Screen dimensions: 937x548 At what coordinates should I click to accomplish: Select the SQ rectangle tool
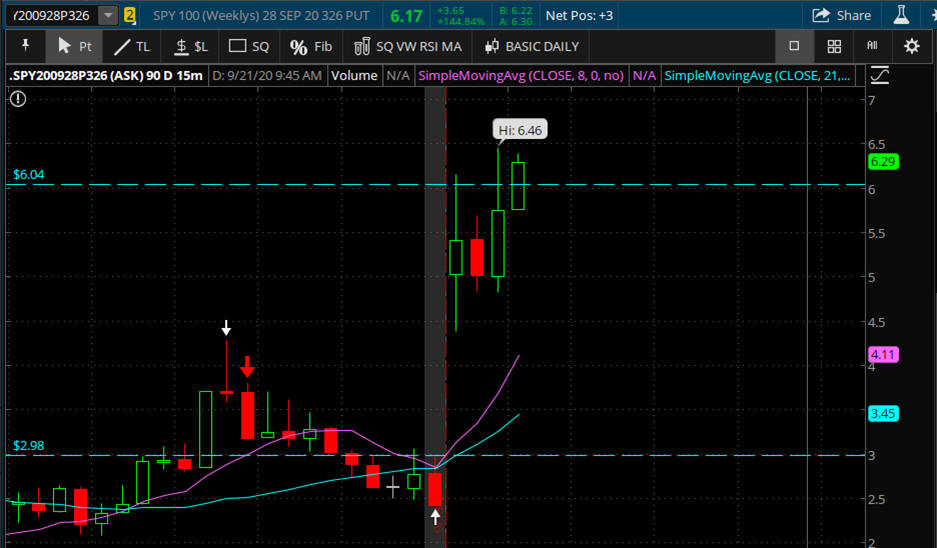(249, 47)
